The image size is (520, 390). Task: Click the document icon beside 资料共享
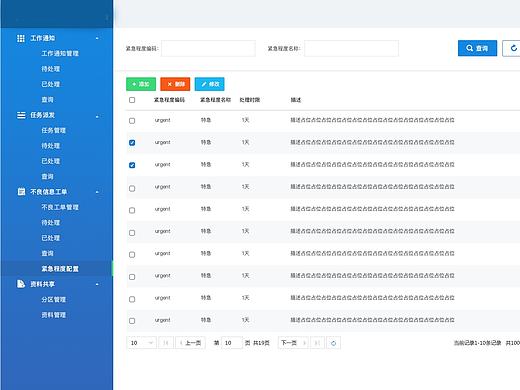tap(21, 284)
